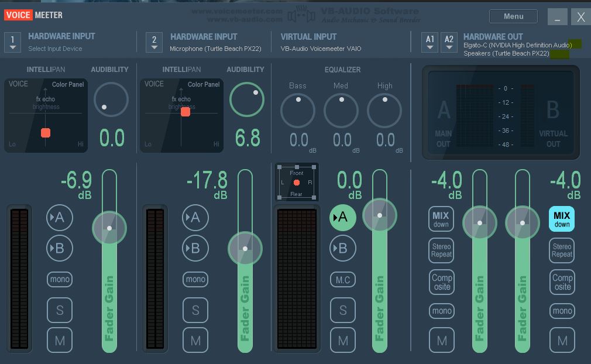Open the Voicemeeter Menu
The height and width of the screenshot is (364, 591).
(x=513, y=16)
